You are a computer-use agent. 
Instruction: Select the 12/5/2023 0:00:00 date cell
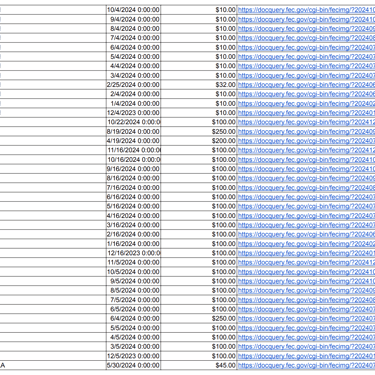coord(133,356)
